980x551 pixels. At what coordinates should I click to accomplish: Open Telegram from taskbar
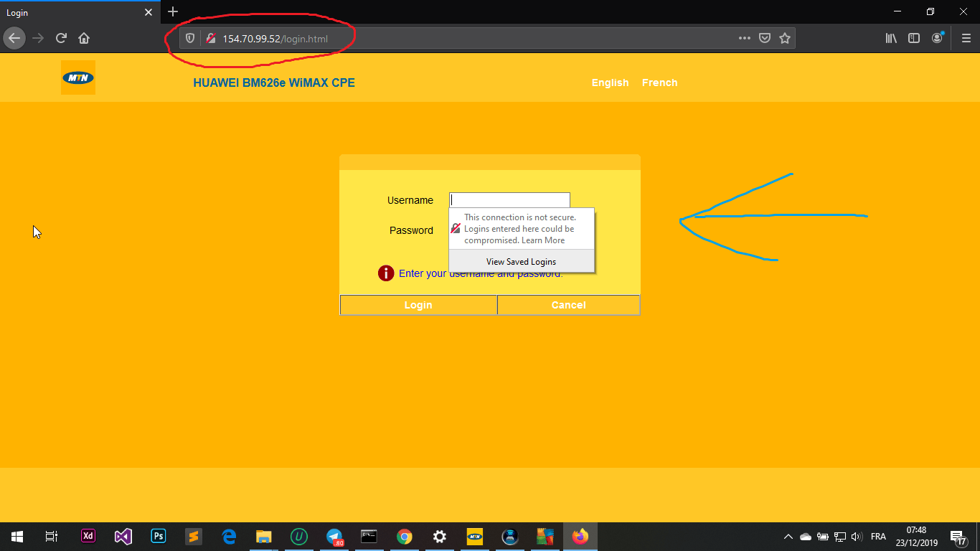[x=334, y=537]
